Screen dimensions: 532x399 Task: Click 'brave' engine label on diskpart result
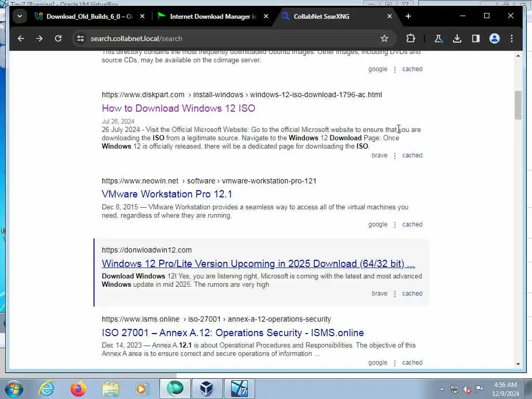click(379, 155)
